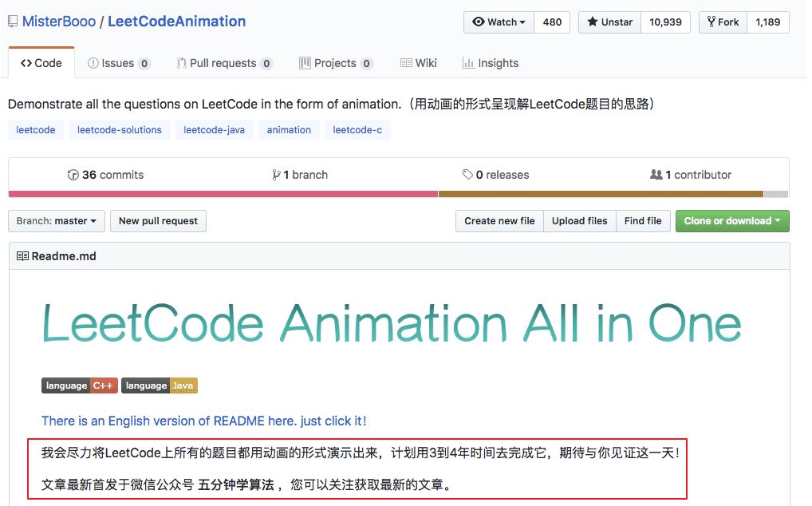812x506 pixels.
Task: Click the Projects board icon
Action: pos(305,63)
